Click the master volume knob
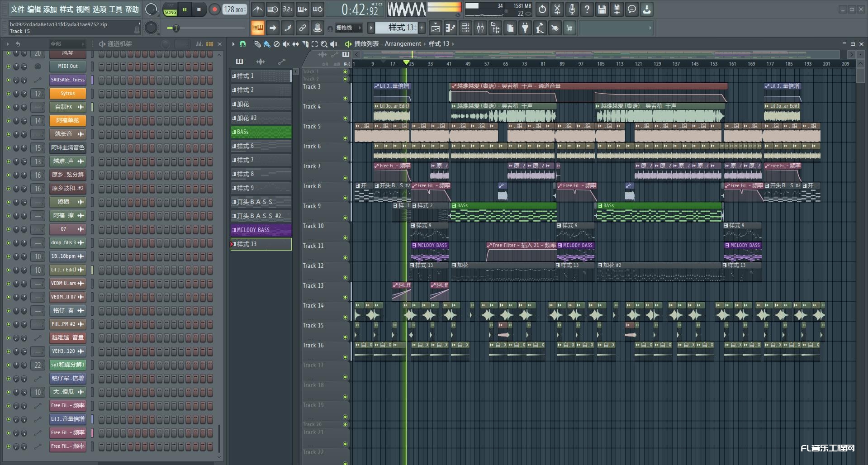868x465 pixels. 151,9
